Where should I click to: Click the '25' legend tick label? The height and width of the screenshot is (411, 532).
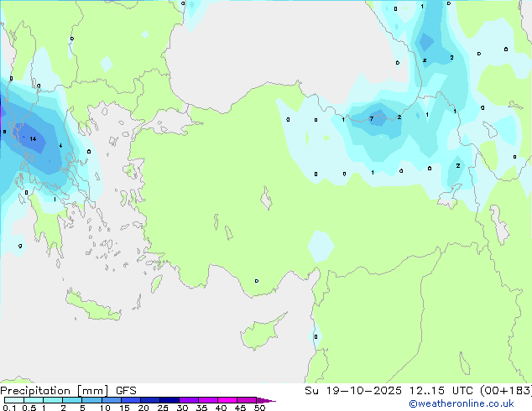point(163,408)
